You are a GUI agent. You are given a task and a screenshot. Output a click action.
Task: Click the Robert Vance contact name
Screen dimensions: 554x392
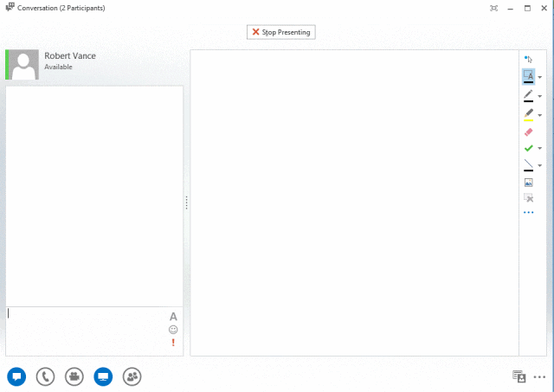point(70,55)
